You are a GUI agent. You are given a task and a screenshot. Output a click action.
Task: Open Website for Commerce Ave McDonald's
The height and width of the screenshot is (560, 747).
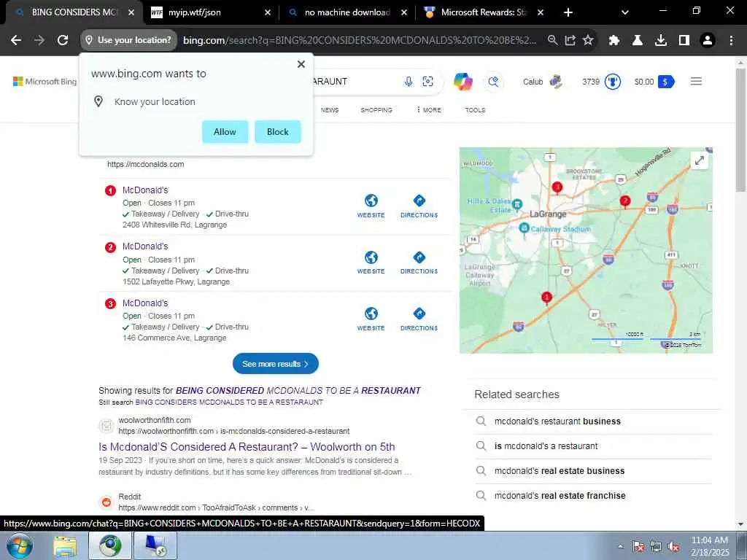(x=371, y=319)
